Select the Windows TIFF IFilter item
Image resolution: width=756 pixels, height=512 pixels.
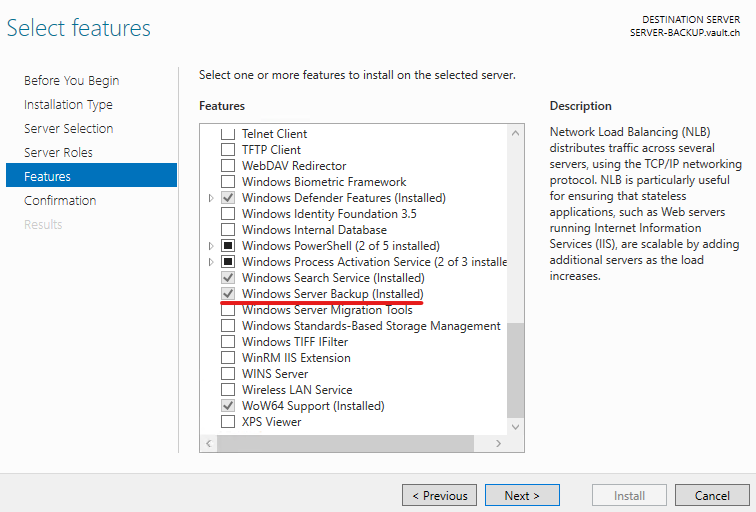click(296, 342)
